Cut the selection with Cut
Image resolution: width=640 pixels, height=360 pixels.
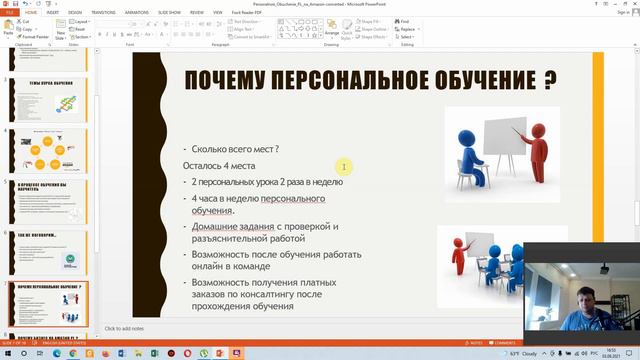coord(23,21)
